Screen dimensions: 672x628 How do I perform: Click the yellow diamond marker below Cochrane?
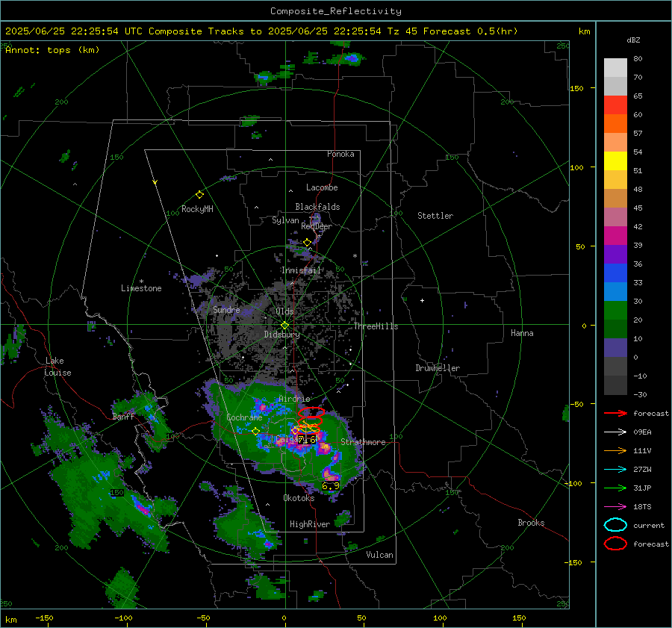coord(255,432)
